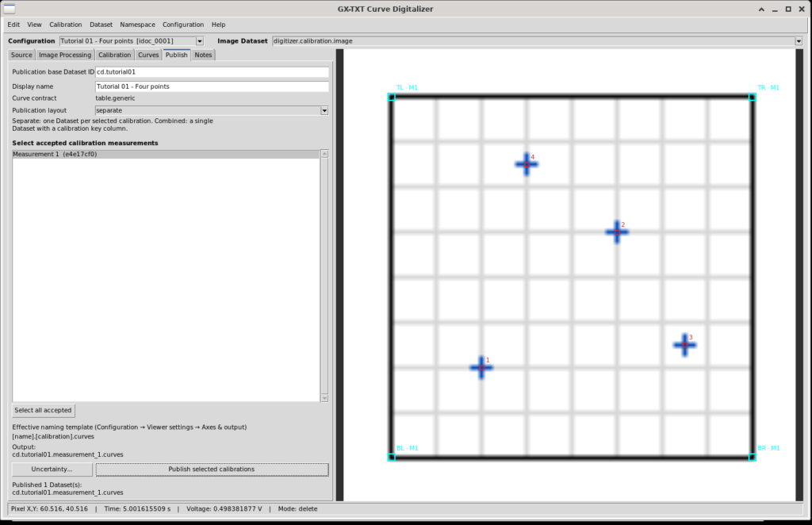Open the Namespace menu
The width and height of the screenshot is (812, 525).
[138, 25]
